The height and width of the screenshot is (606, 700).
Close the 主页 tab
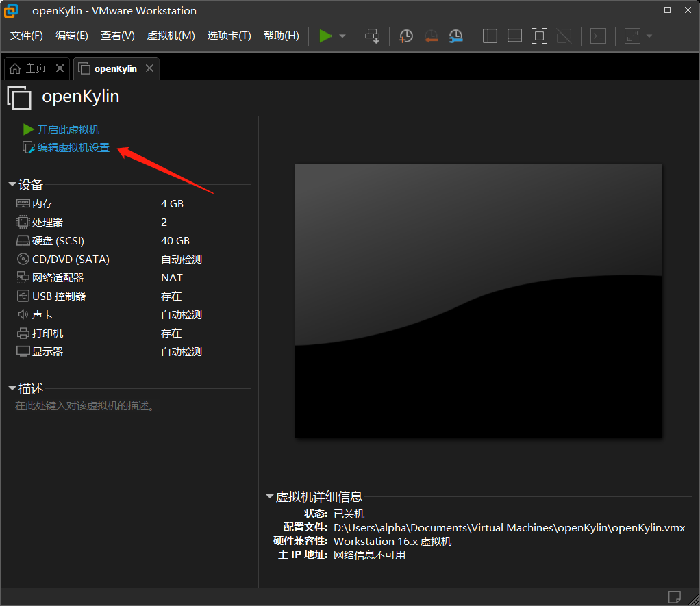(x=60, y=68)
